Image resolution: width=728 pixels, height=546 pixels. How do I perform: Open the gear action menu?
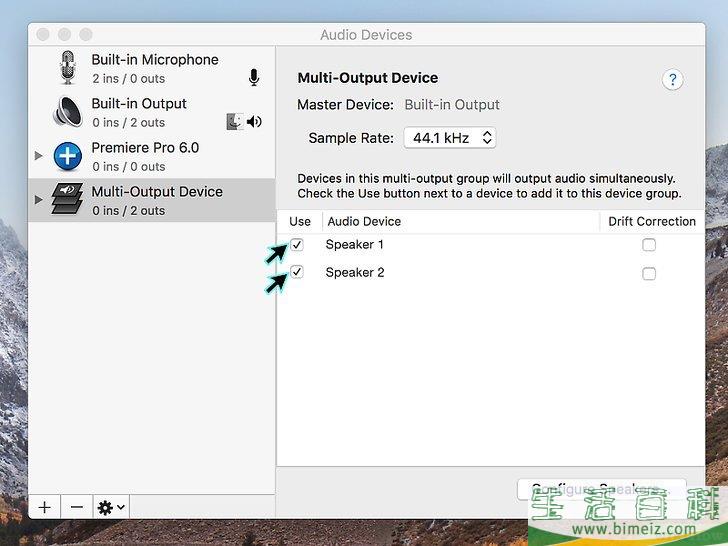(x=110, y=507)
